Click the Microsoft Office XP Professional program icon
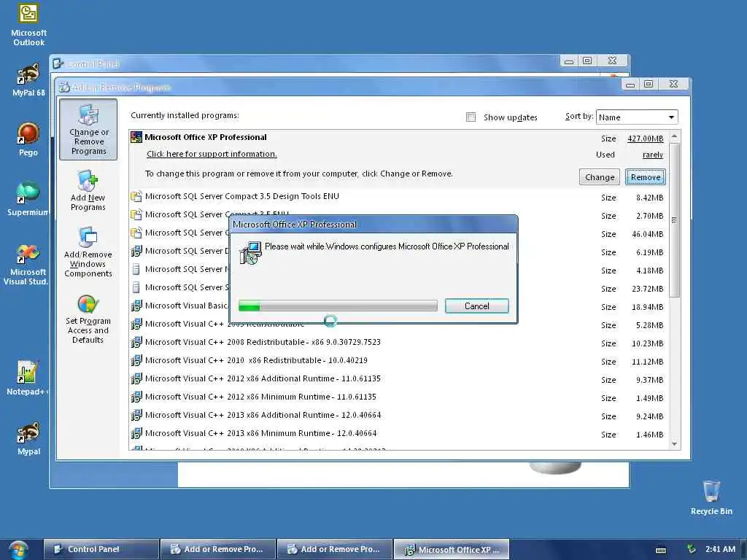747x560 pixels. click(136, 137)
